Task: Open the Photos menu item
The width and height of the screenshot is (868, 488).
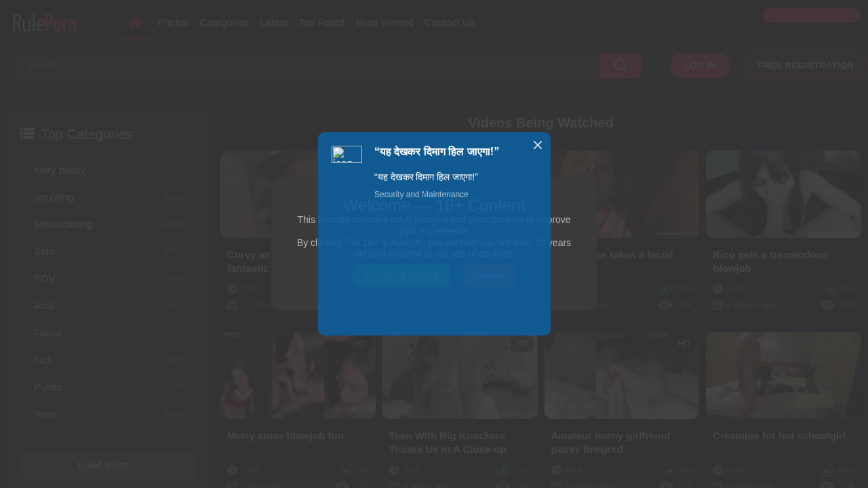Action: (173, 22)
